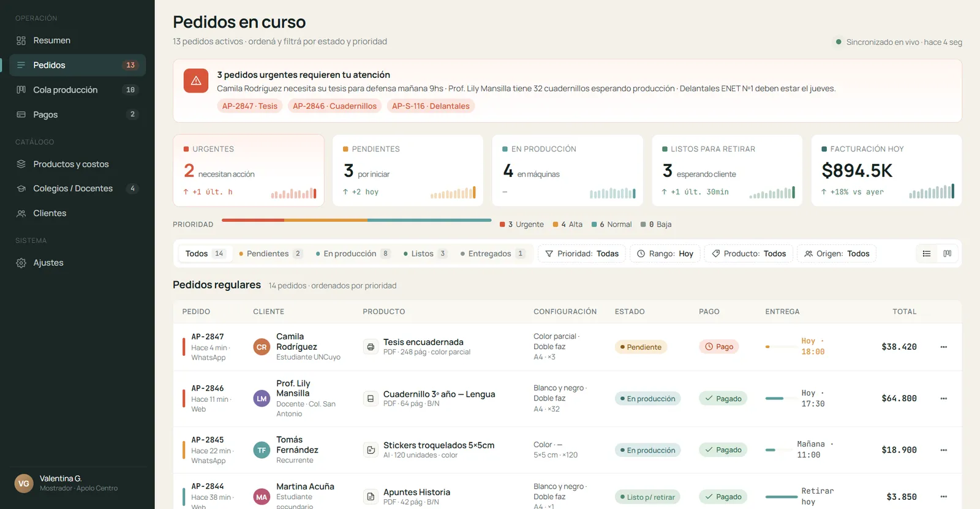
Task: Open Colegios / Docentes page
Action: point(77,189)
